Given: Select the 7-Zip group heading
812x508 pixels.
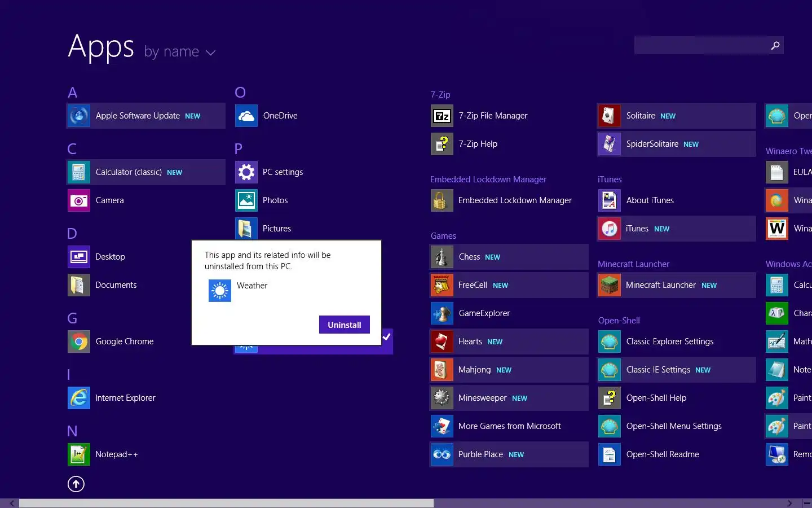Looking at the screenshot, I should tap(440, 95).
